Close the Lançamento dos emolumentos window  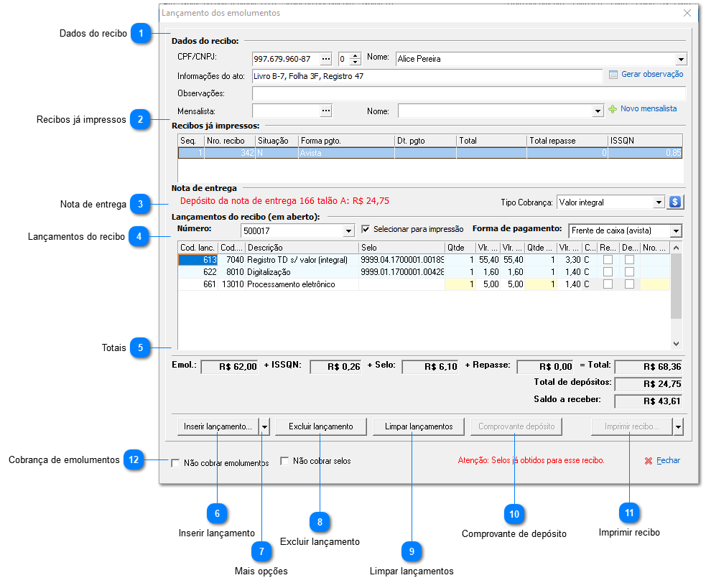687,13
